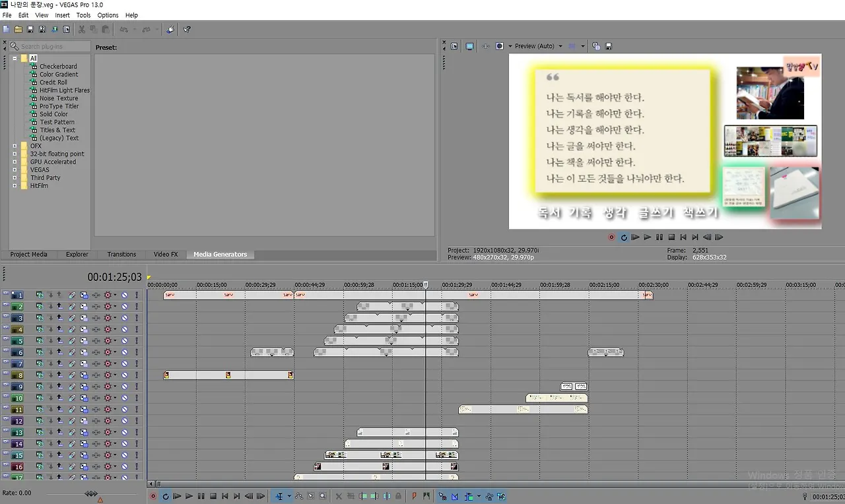
Task: Expand the GPU Accelerated folder
Action: pyautogui.click(x=15, y=162)
